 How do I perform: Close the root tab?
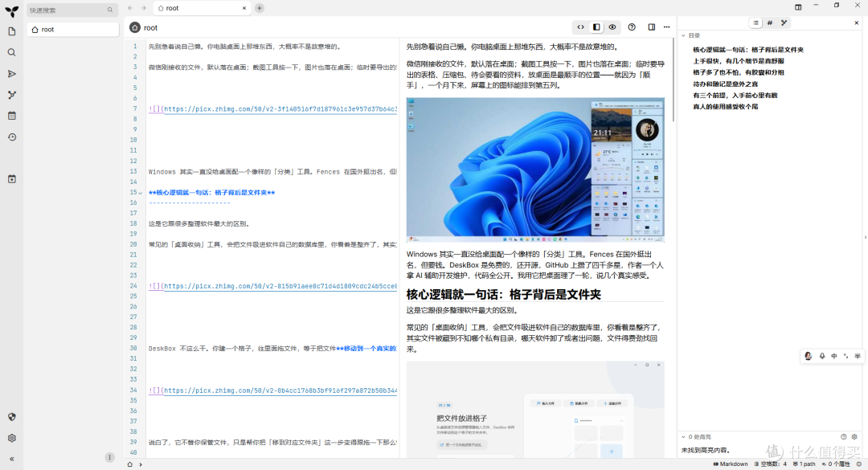point(244,8)
